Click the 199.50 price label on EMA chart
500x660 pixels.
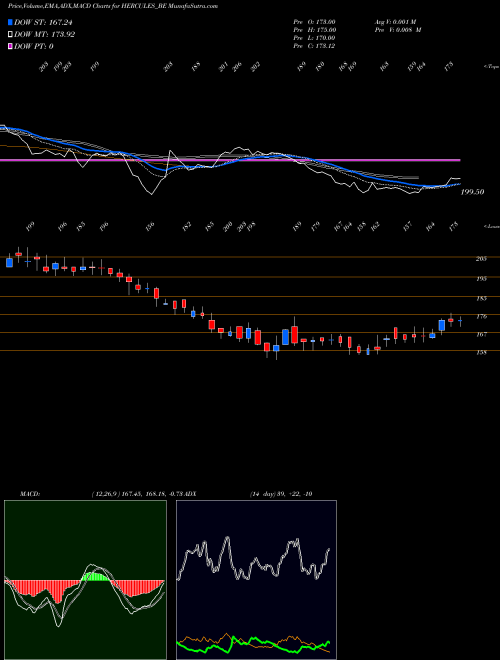tap(473, 192)
